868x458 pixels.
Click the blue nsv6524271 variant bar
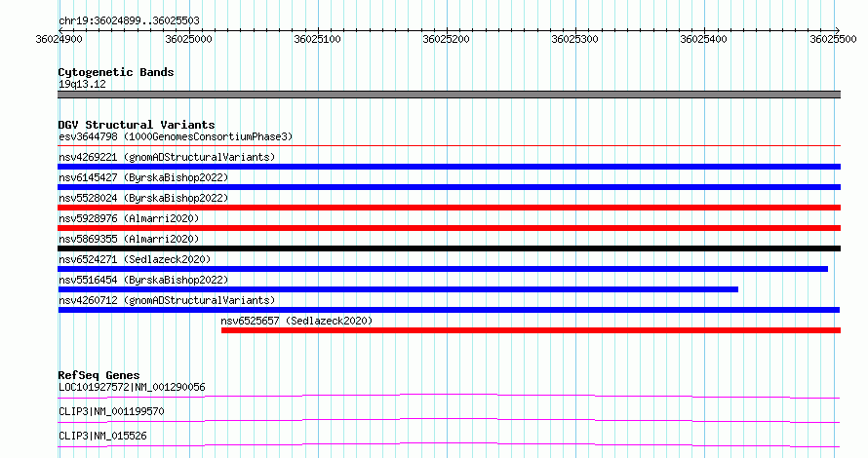click(x=443, y=269)
